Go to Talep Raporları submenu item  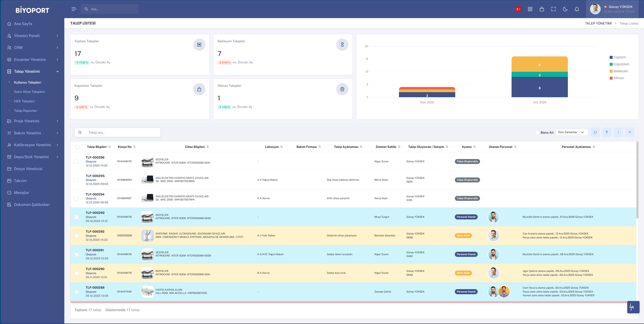pyautogui.click(x=26, y=111)
